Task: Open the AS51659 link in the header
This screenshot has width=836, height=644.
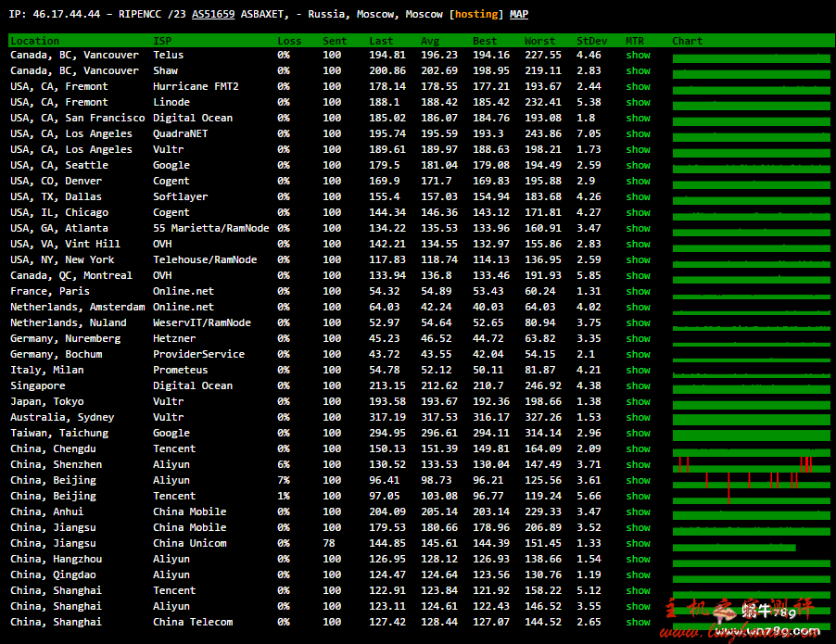Action: click(x=213, y=15)
